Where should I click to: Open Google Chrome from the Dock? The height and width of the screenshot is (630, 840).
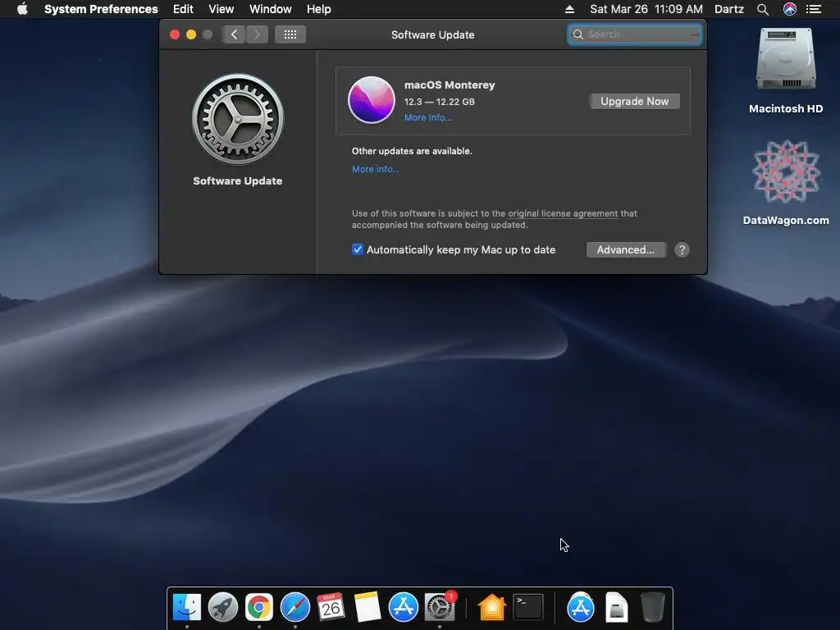(x=258, y=608)
